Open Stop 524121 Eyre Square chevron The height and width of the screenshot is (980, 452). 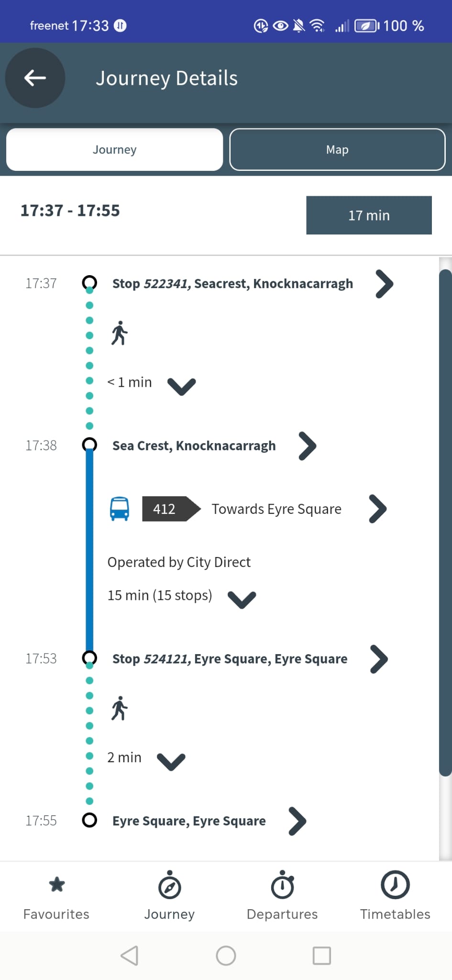(379, 659)
